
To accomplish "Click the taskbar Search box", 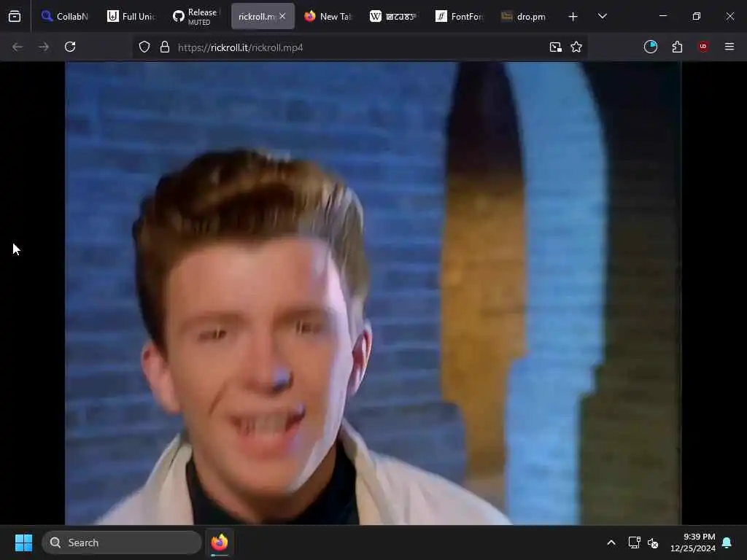I will (122, 542).
